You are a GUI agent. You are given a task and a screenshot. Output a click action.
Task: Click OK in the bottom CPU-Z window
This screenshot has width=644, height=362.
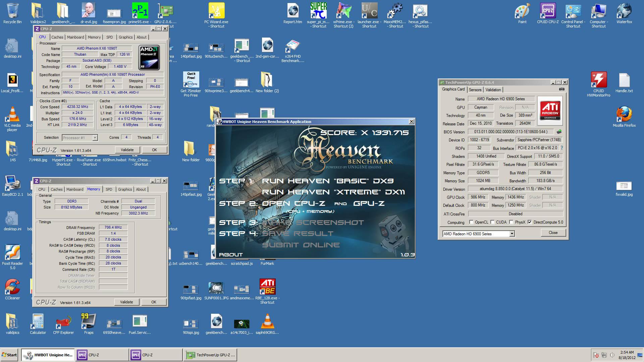[154, 302]
